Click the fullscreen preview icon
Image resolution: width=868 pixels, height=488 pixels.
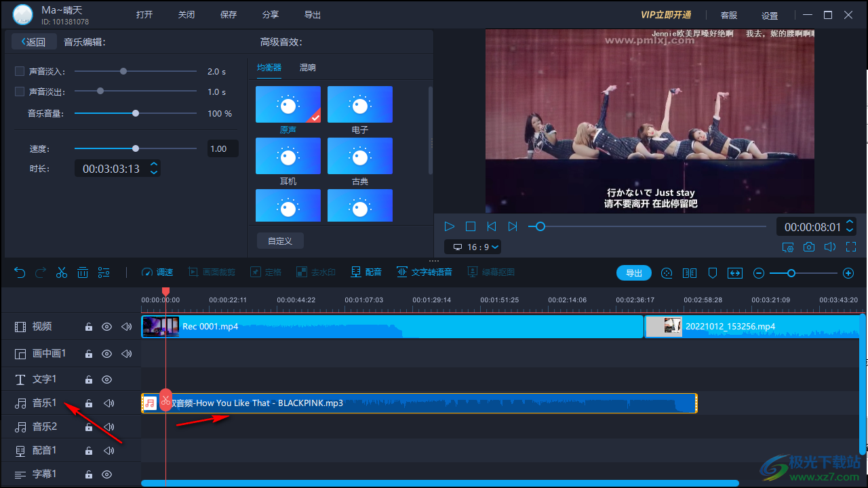tap(850, 247)
